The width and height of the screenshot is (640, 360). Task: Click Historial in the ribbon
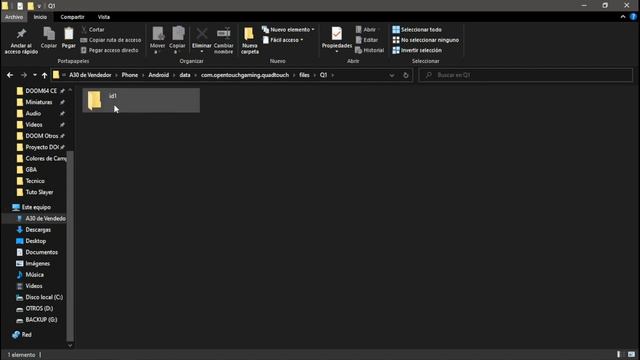pos(370,50)
